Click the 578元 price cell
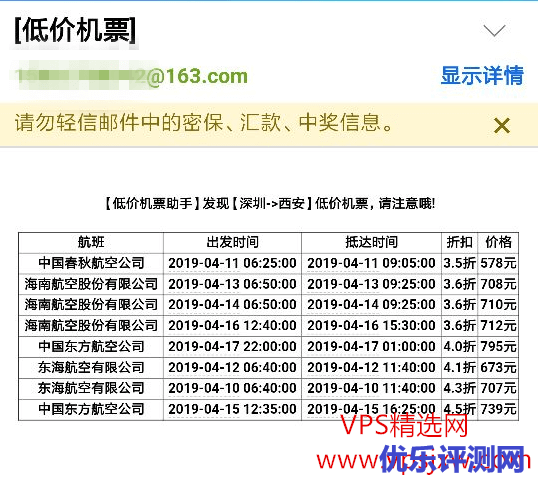The width and height of the screenshot is (538, 486). tap(498, 263)
